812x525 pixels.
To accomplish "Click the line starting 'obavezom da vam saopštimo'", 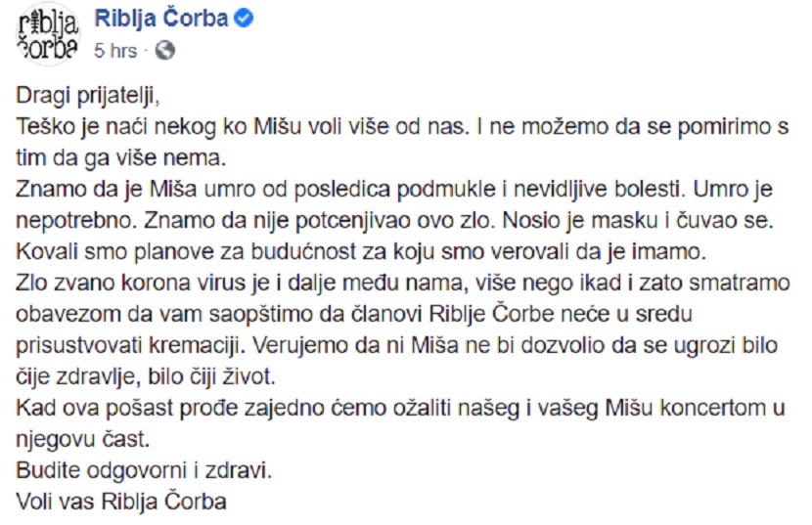I will tap(354, 314).
